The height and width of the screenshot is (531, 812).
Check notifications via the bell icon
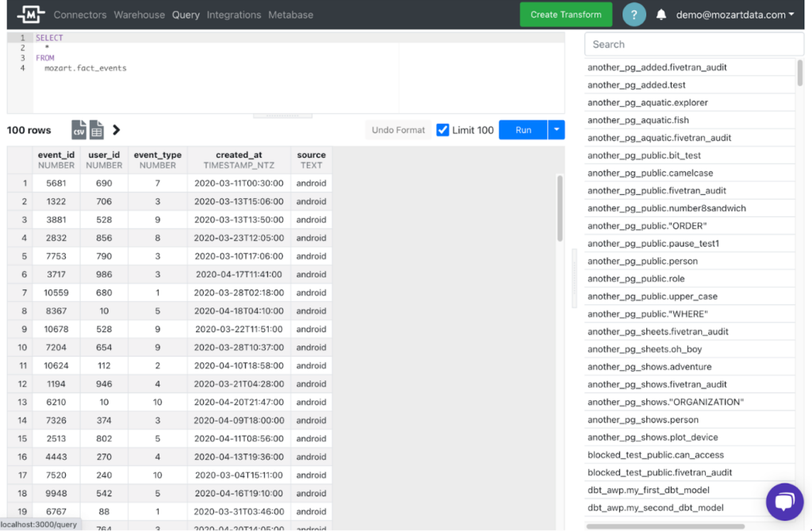(662, 14)
